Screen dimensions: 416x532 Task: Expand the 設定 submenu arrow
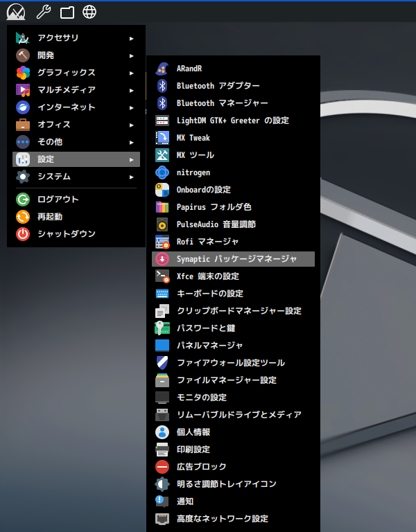pyautogui.click(x=132, y=159)
